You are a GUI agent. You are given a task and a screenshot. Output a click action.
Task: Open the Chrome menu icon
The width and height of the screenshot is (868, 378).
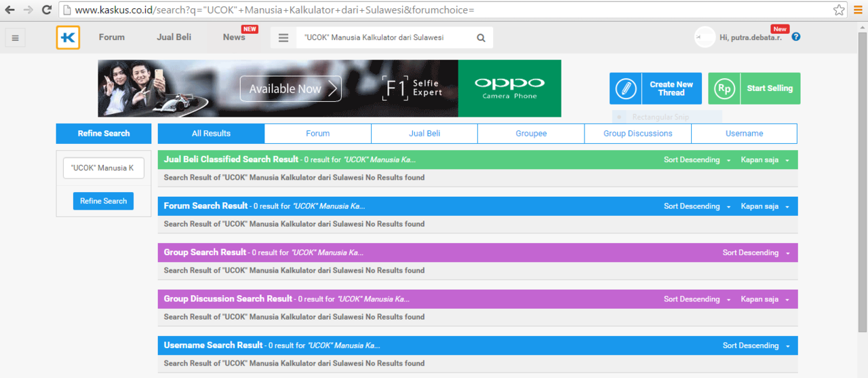point(858,10)
